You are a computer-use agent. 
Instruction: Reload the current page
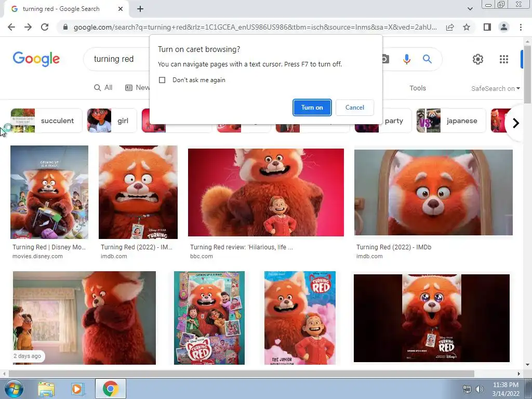(x=45, y=27)
